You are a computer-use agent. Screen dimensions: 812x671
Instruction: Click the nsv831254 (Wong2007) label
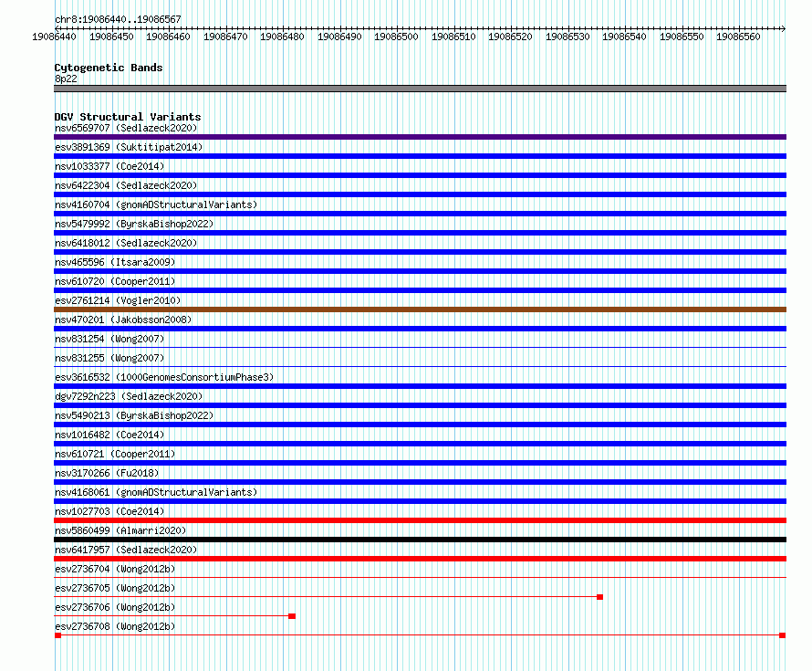109,339
